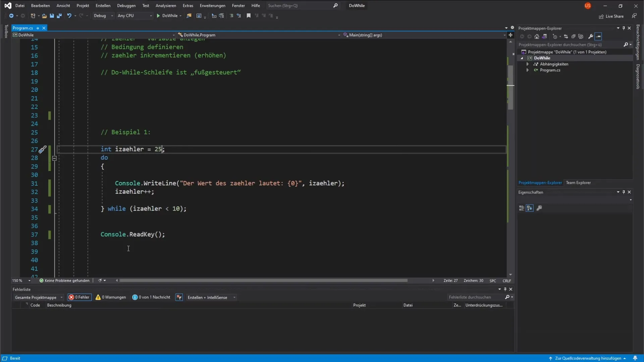Open the Any CPU platform dropdown
This screenshot has width=644, height=362.
tap(135, 16)
